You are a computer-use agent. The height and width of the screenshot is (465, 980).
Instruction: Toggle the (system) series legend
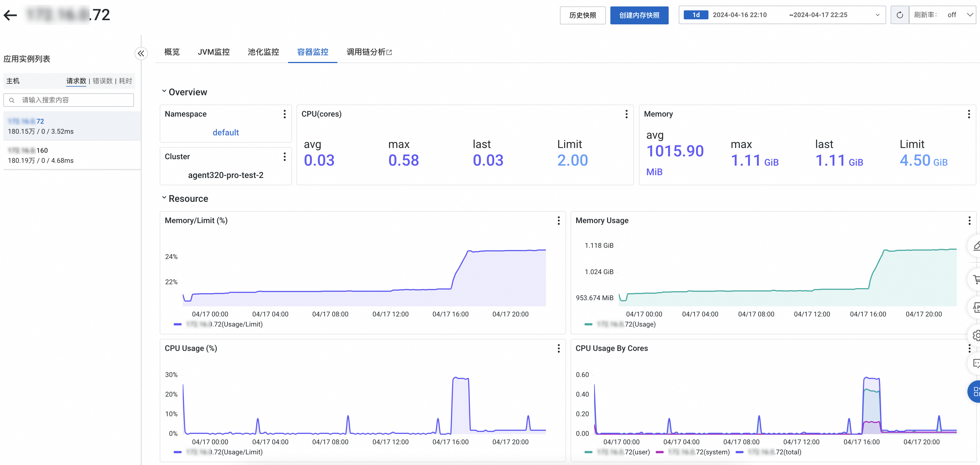(692, 452)
